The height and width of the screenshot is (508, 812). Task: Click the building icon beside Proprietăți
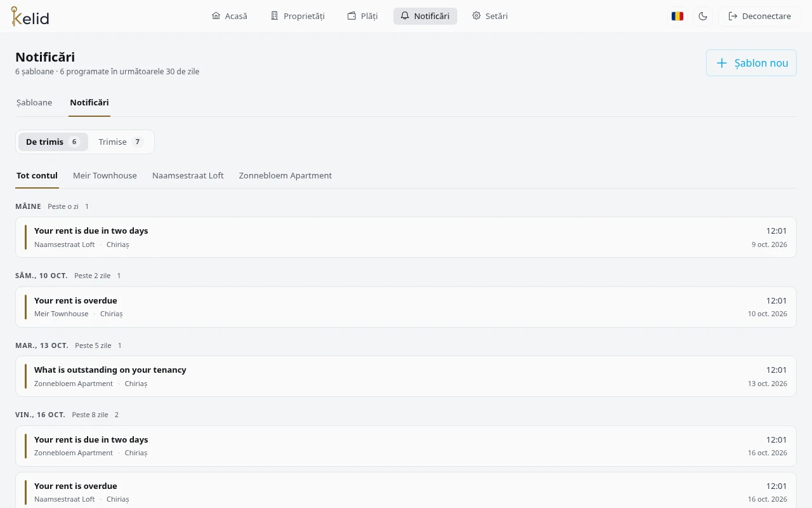pos(275,16)
